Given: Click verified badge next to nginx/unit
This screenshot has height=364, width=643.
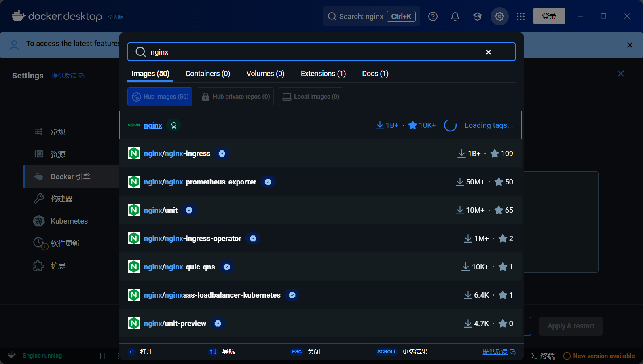Looking at the screenshot, I should tap(189, 210).
